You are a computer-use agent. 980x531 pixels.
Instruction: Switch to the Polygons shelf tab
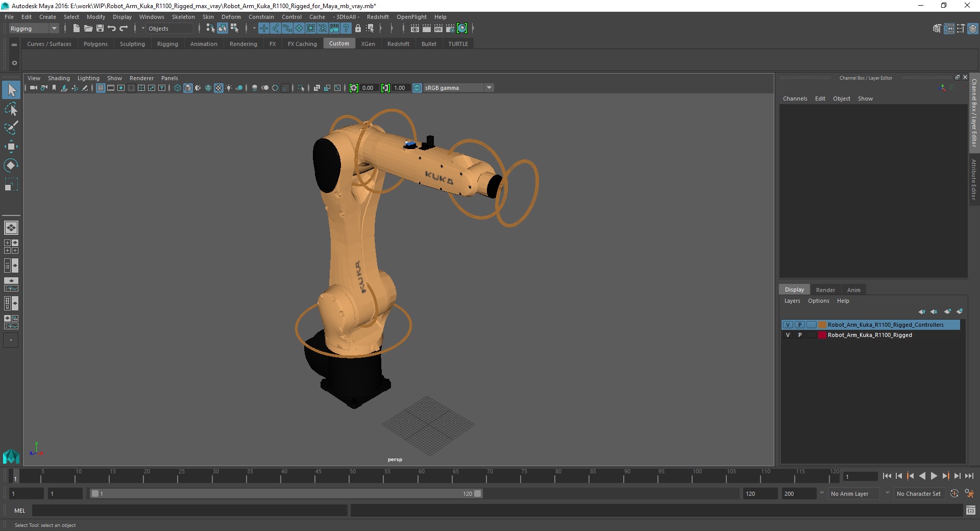tap(95, 44)
